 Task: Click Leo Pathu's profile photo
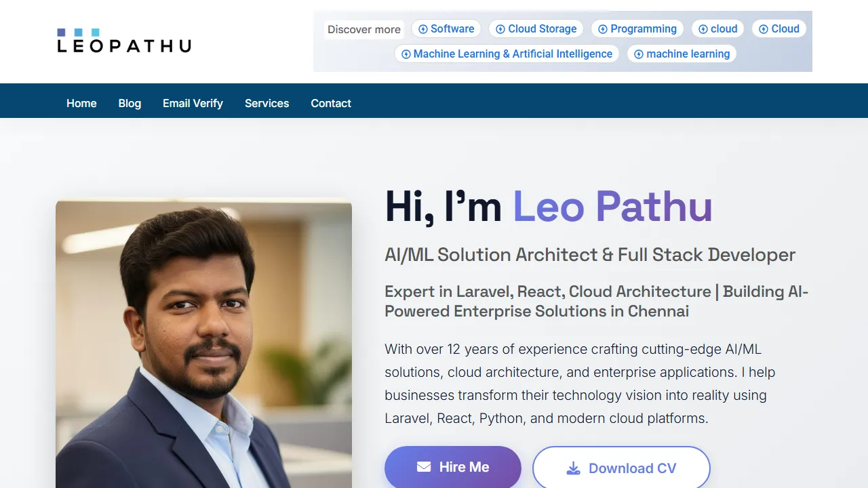tap(203, 339)
